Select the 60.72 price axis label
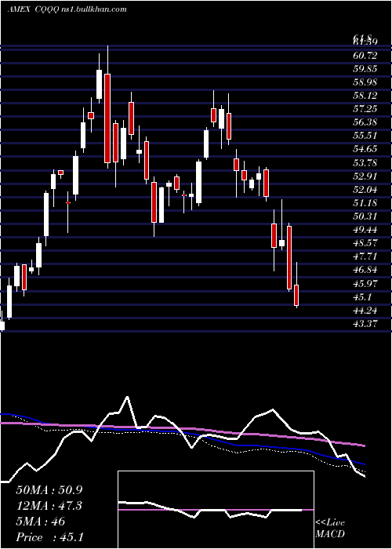The image size is (392, 549). coord(365,56)
